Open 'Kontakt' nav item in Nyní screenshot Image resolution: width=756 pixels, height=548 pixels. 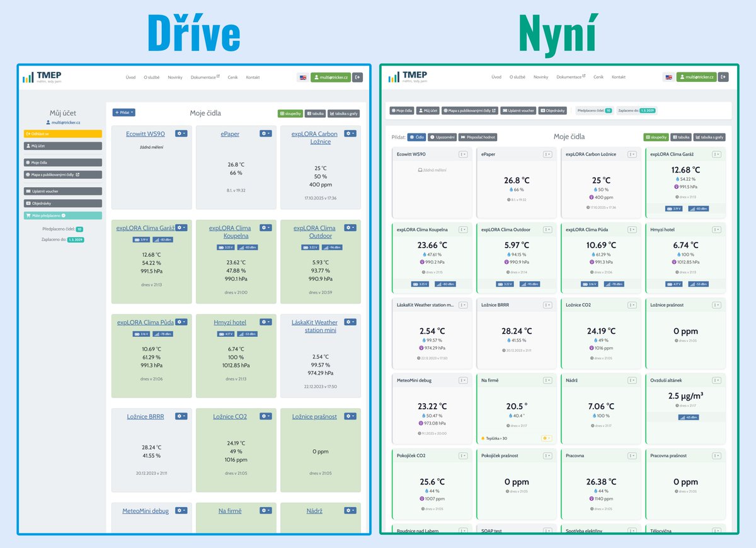pos(619,77)
